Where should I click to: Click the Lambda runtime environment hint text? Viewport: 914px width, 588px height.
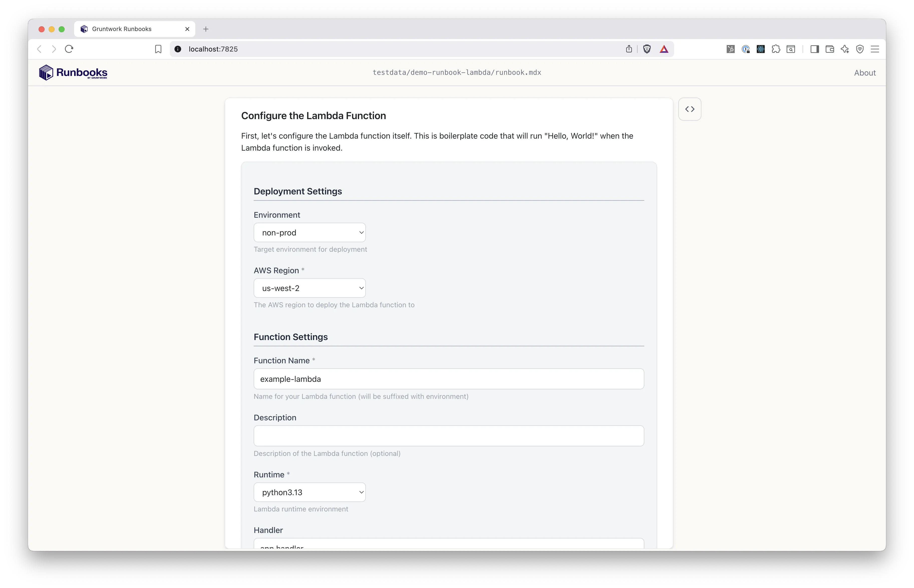[x=301, y=509]
